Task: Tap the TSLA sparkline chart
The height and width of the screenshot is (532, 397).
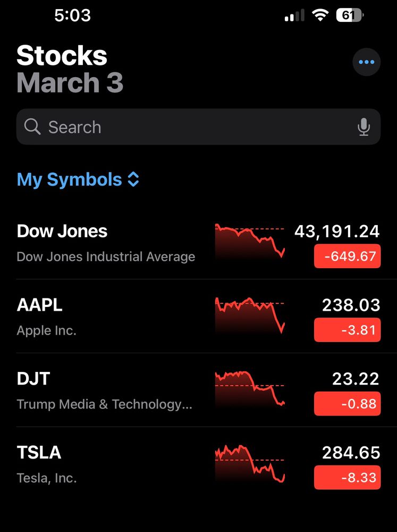Action: (x=250, y=464)
